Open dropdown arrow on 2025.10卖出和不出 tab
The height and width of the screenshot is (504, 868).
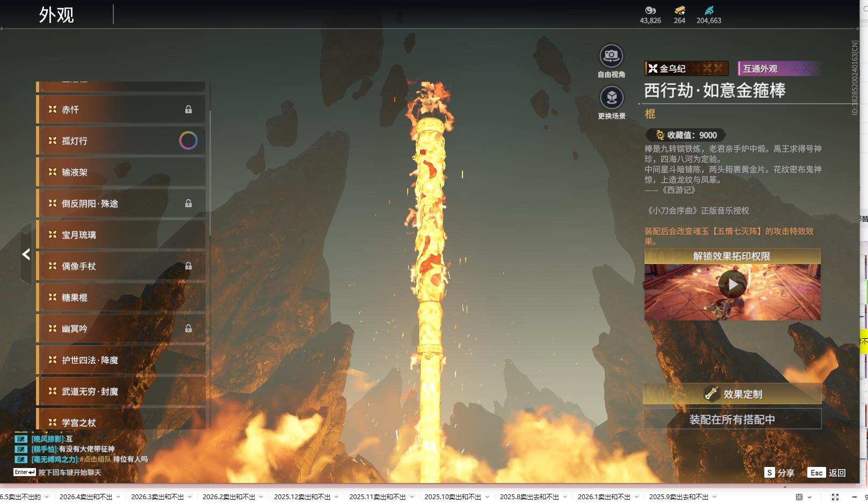click(487, 497)
